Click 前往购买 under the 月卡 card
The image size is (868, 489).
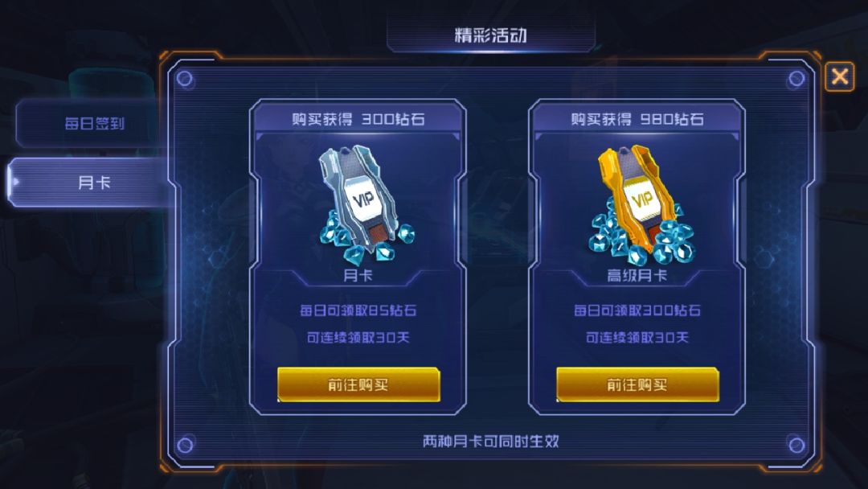(x=358, y=384)
